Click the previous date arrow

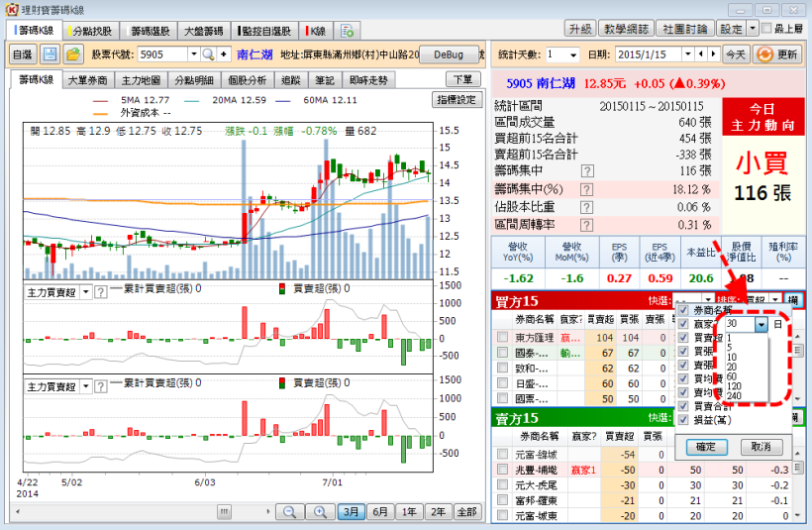pos(701,54)
